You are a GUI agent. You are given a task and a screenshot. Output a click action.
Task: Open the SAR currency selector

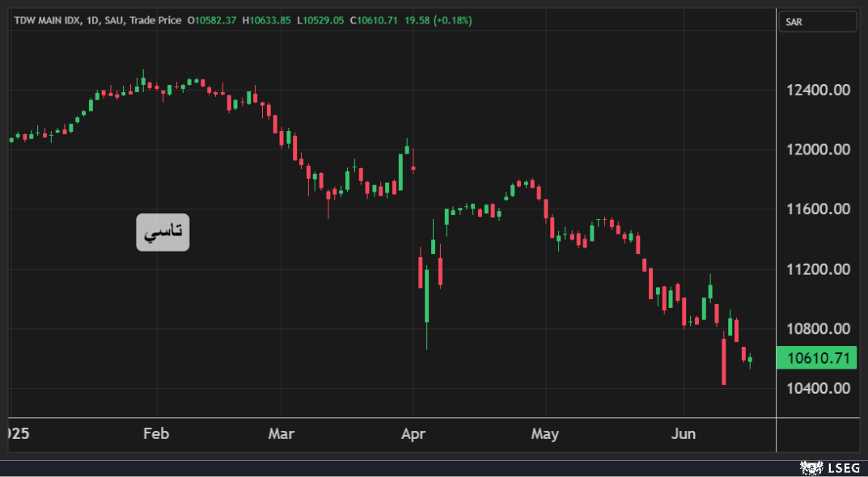817,22
